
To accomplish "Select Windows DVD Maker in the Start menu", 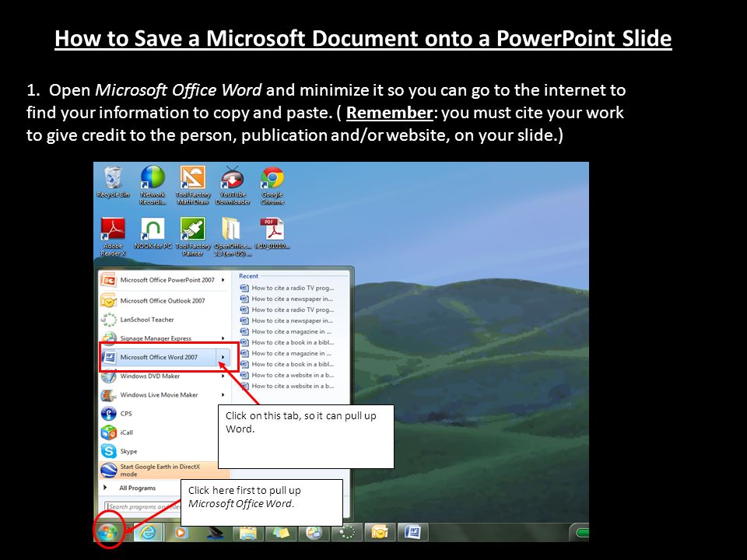I will (x=164, y=376).
